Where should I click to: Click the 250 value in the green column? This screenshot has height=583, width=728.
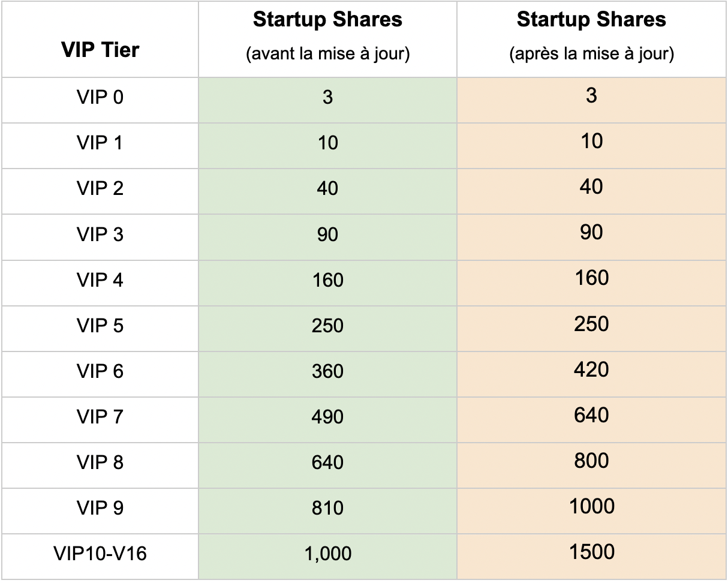pos(327,326)
